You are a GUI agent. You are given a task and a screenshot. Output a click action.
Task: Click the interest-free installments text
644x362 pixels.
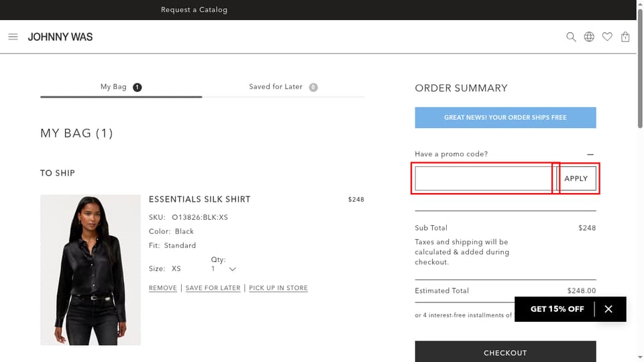point(464,315)
